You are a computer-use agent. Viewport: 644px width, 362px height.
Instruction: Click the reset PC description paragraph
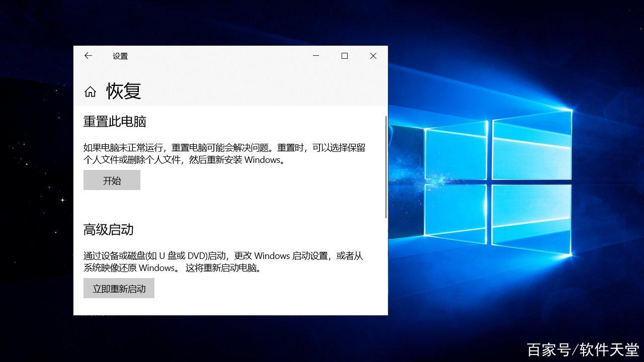click(x=225, y=153)
